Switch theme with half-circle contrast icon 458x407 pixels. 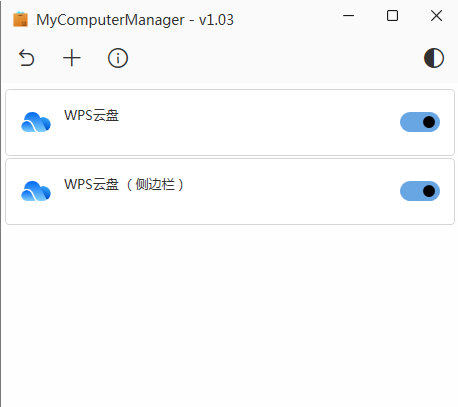[x=434, y=58]
